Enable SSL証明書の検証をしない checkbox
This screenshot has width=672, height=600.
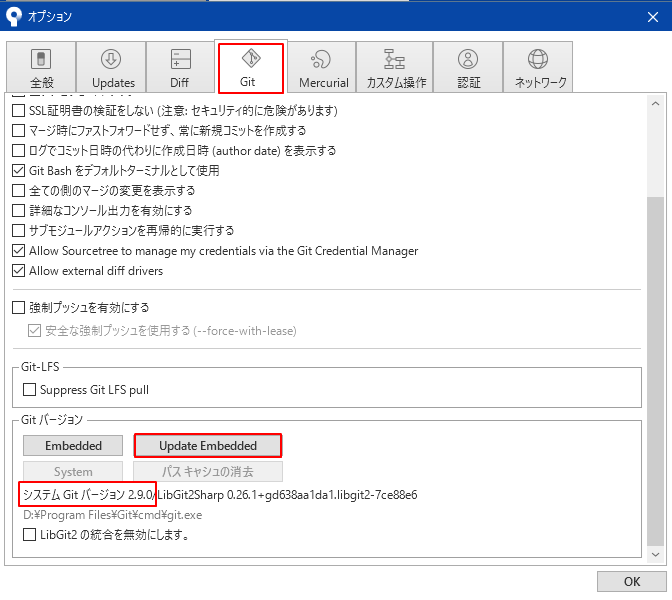click(x=18, y=111)
